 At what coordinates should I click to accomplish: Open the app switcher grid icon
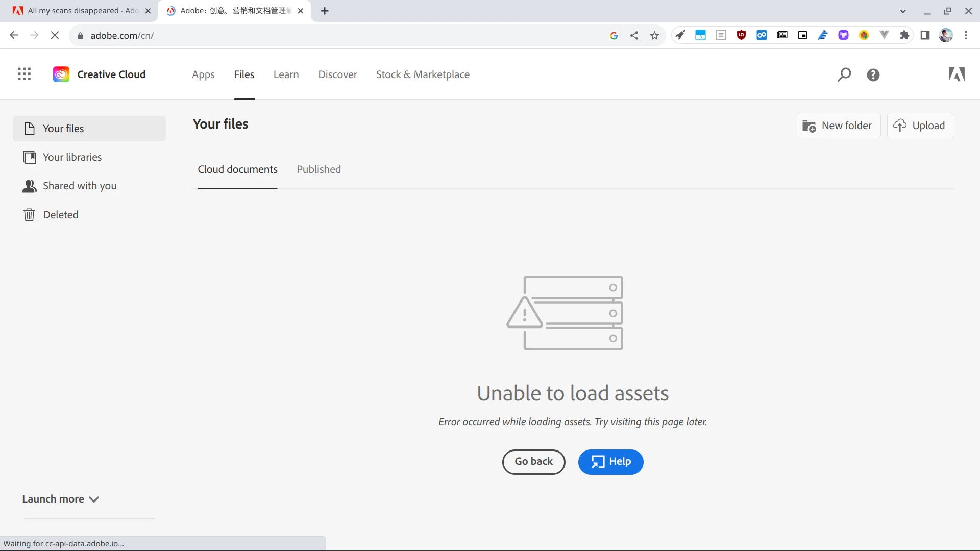coord(24,74)
